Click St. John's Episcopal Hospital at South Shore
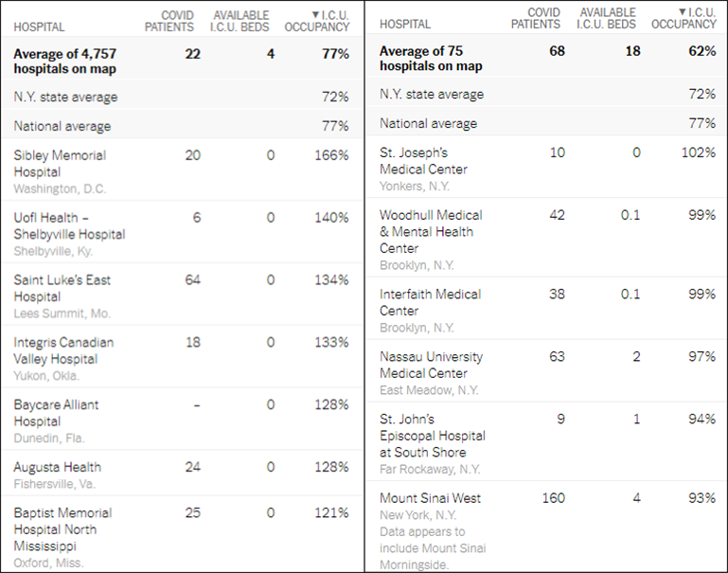This screenshot has width=728, height=573. [432, 436]
